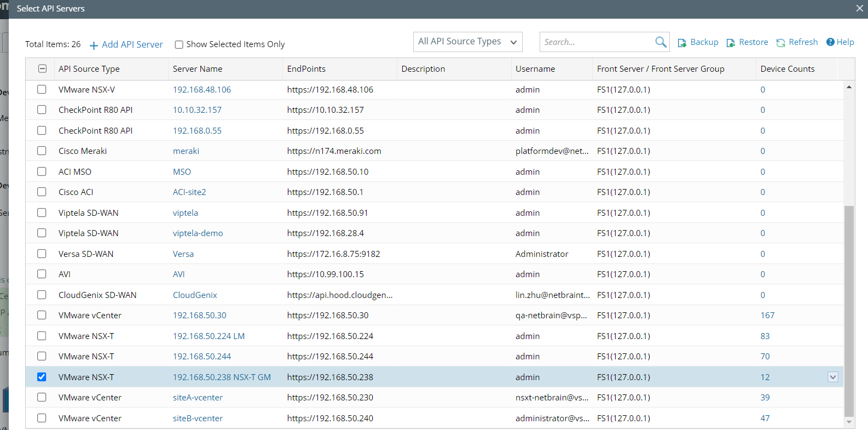868x430 pixels.
Task: Open the meraki server name link
Action: 186,151
